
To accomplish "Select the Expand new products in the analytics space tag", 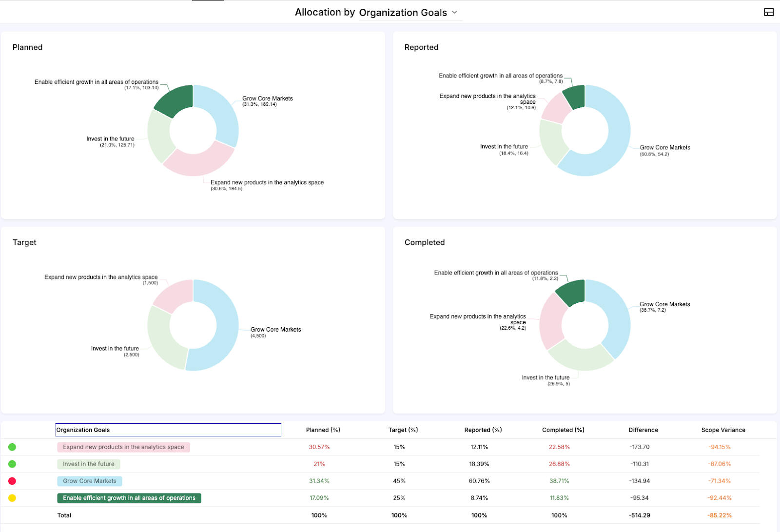I will coord(123,447).
